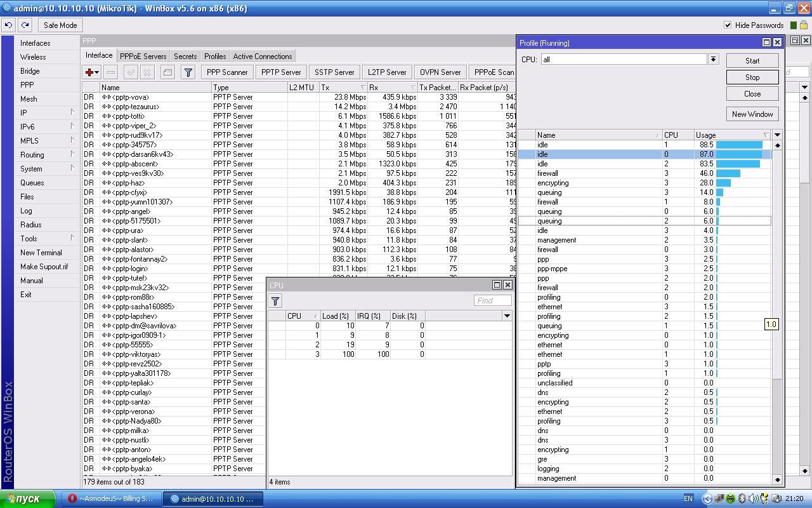The height and width of the screenshot is (508, 812).
Task: Open the CPU table columns dropdown
Action: (x=506, y=316)
